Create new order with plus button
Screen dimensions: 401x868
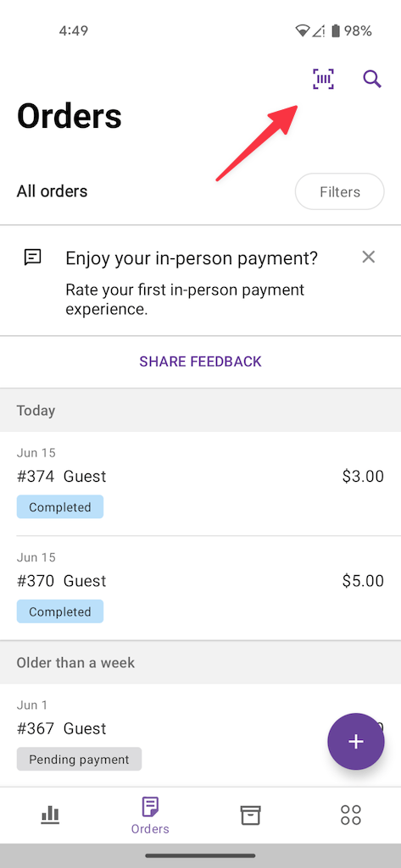click(x=355, y=741)
